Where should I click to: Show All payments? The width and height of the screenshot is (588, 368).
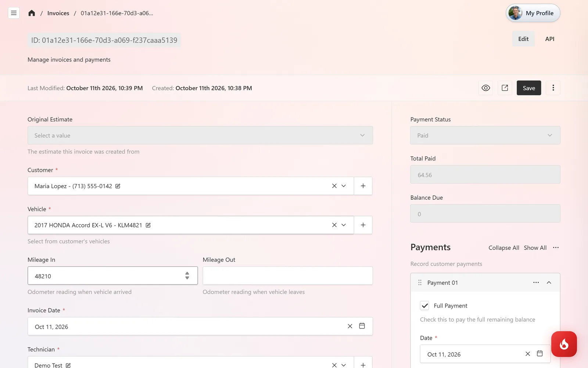point(535,248)
